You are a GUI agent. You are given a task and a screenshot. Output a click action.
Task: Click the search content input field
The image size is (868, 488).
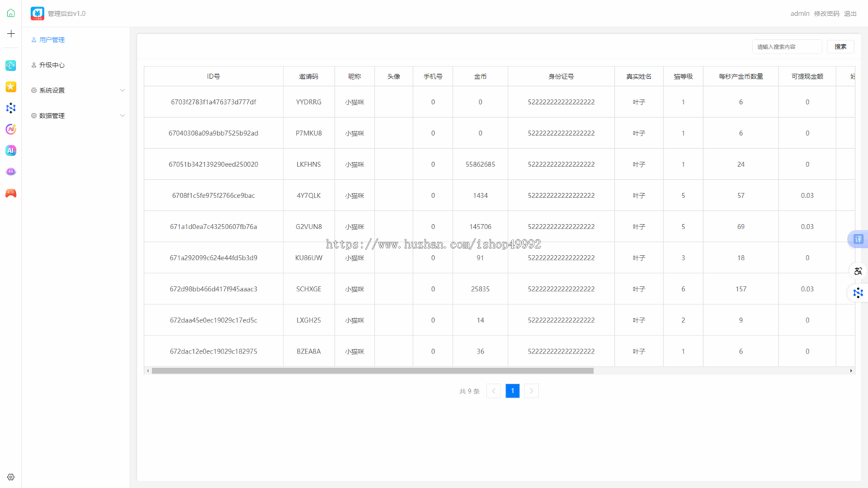pos(787,47)
